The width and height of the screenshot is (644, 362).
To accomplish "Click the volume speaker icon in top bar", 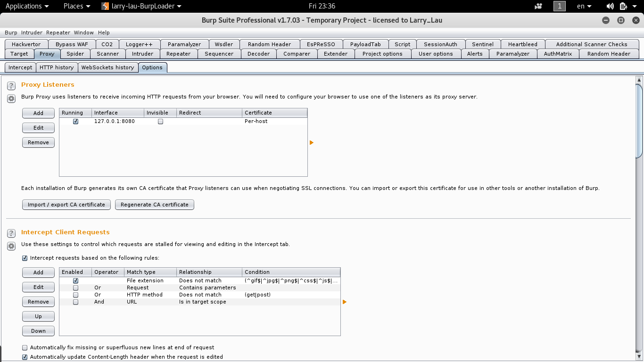I will tap(610, 6).
